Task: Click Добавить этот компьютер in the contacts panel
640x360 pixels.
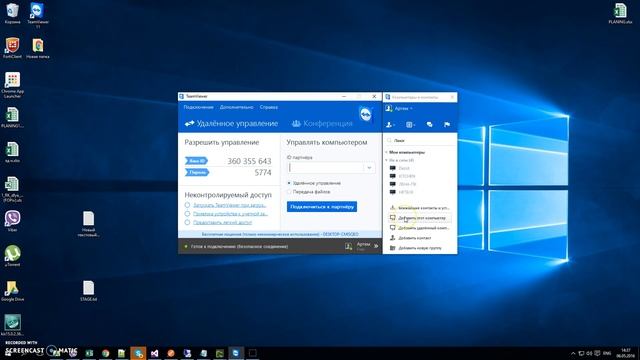Action: (x=420, y=218)
